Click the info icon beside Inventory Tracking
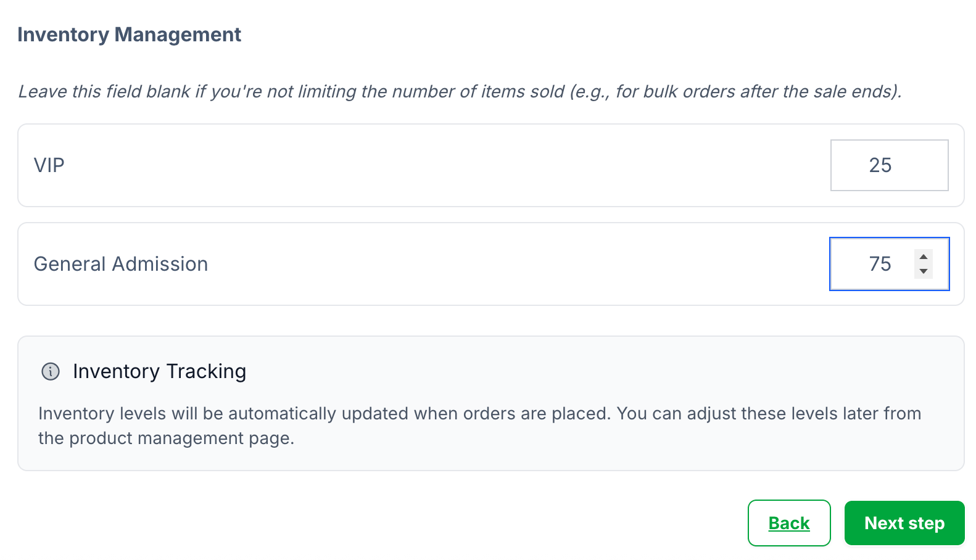This screenshot has width=976, height=560. click(51, 371)
